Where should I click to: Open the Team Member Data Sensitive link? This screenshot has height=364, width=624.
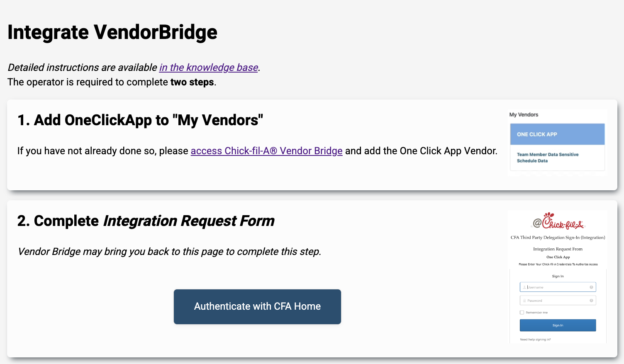548,154
